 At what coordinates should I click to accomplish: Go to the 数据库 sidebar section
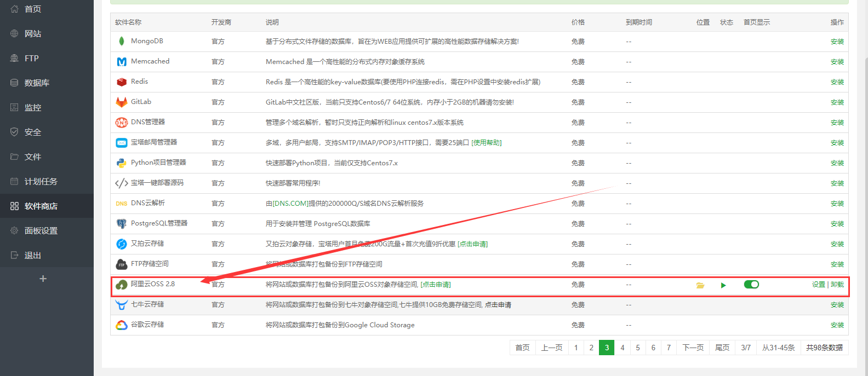click(37, 83)
